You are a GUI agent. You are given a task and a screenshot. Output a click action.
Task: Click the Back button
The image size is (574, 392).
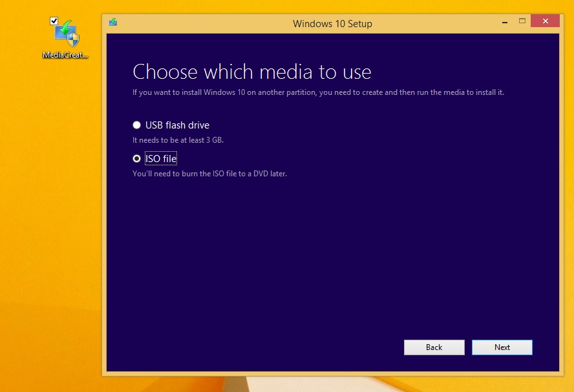point(434,347)
